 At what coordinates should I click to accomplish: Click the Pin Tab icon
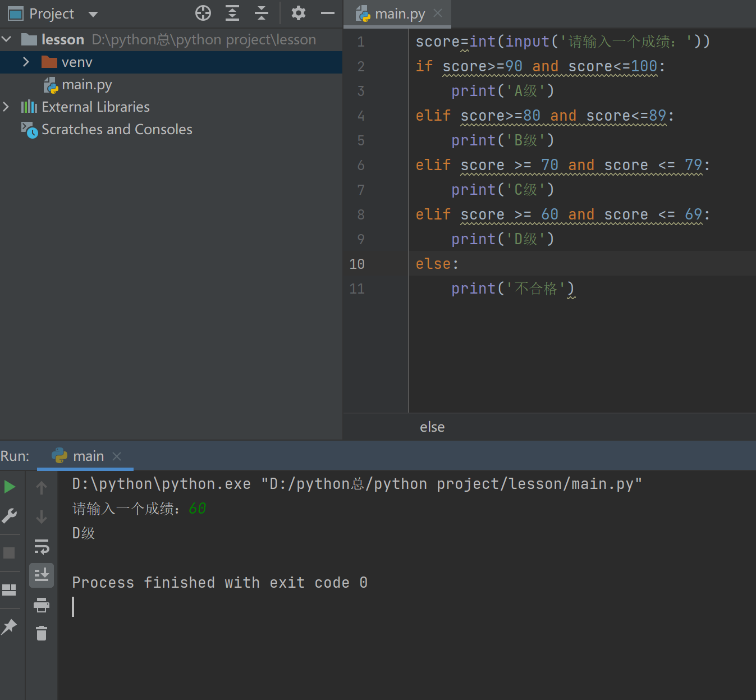(9, 626)
